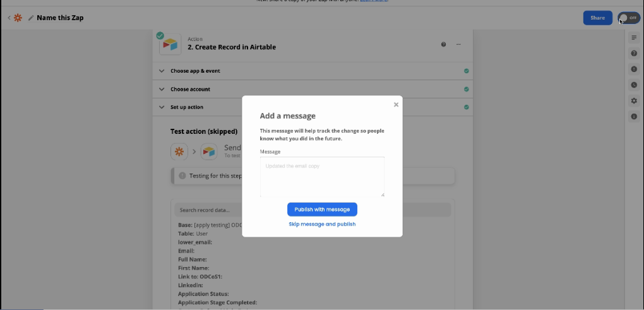Publish the Zap with a message

click(322, 210)
